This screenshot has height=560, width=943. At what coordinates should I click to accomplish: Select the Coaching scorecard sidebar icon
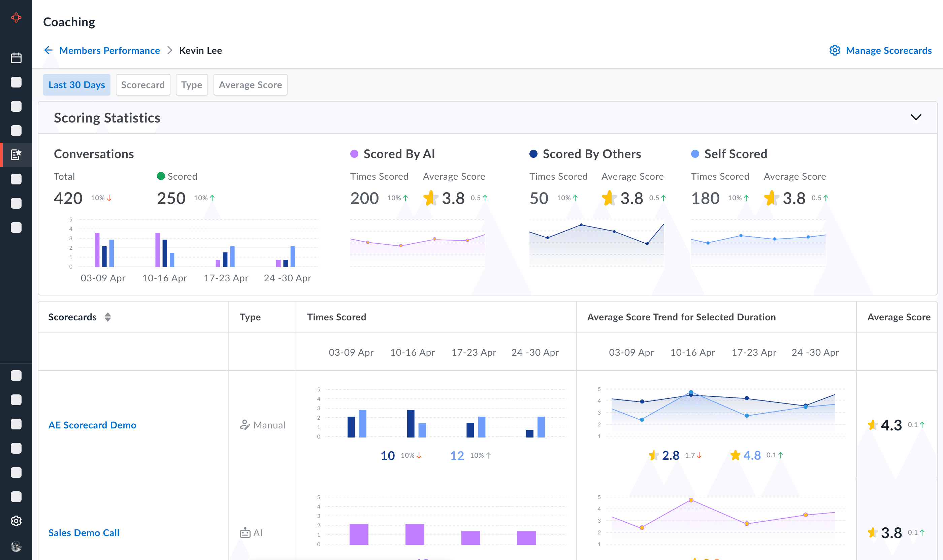tap(16, 155)
